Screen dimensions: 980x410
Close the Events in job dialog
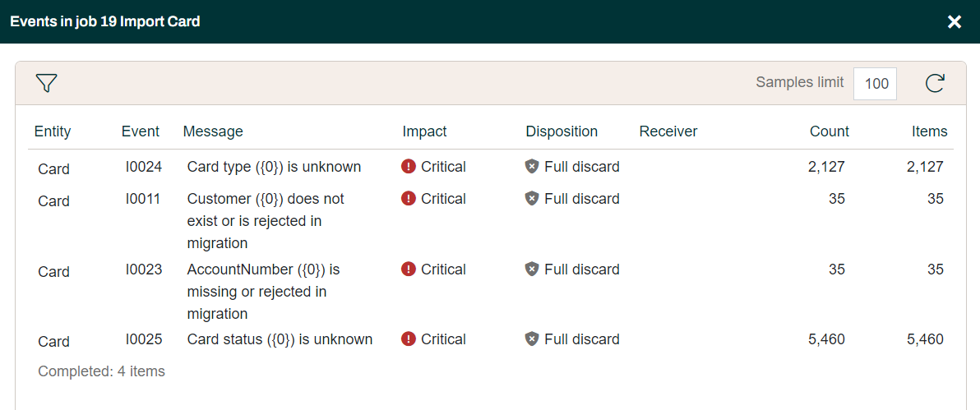point(955,21)
